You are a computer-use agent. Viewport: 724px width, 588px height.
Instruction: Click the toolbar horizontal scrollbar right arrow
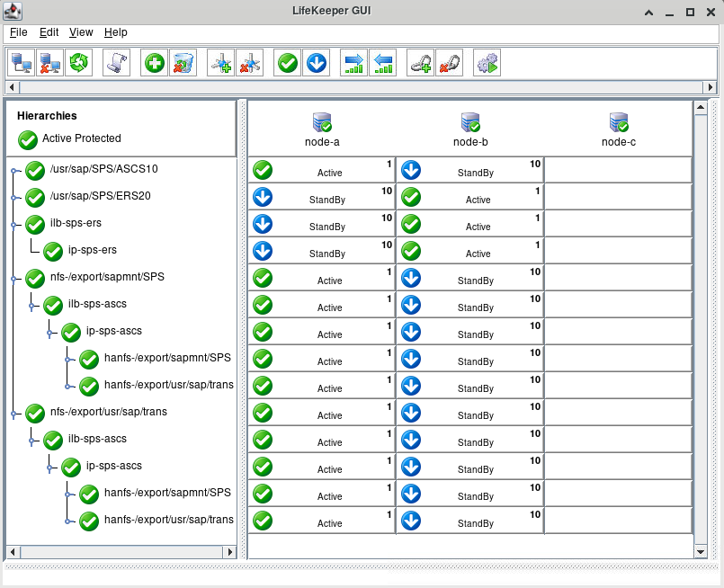(711, 87)
